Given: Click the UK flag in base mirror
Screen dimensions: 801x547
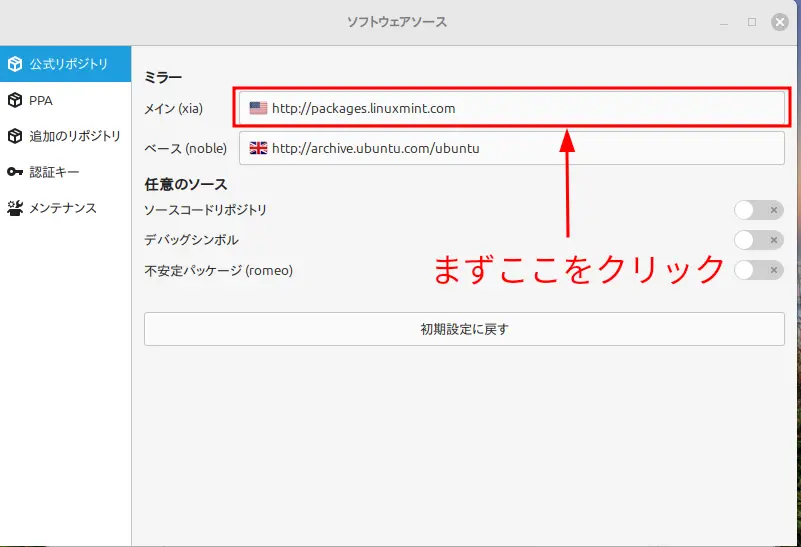Looking at the screenshot, I should tap(258, 148).
